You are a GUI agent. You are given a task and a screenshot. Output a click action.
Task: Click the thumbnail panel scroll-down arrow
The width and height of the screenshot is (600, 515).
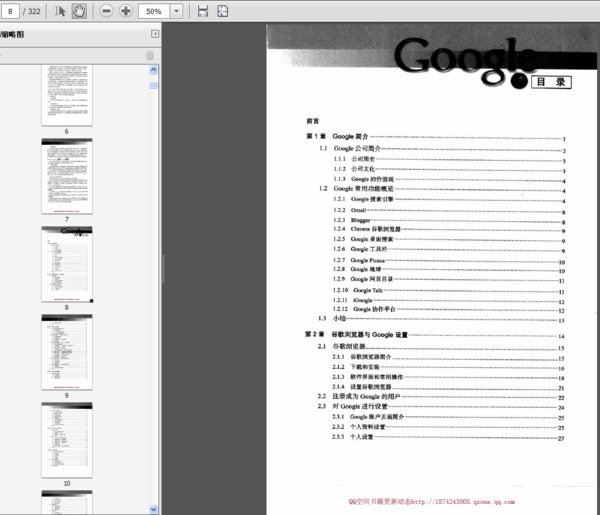153,509
